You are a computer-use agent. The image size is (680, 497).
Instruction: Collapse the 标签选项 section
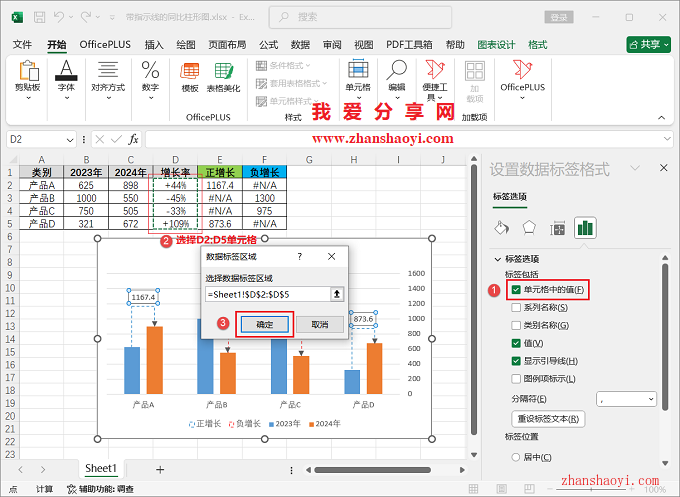click(x=499, y=259)
